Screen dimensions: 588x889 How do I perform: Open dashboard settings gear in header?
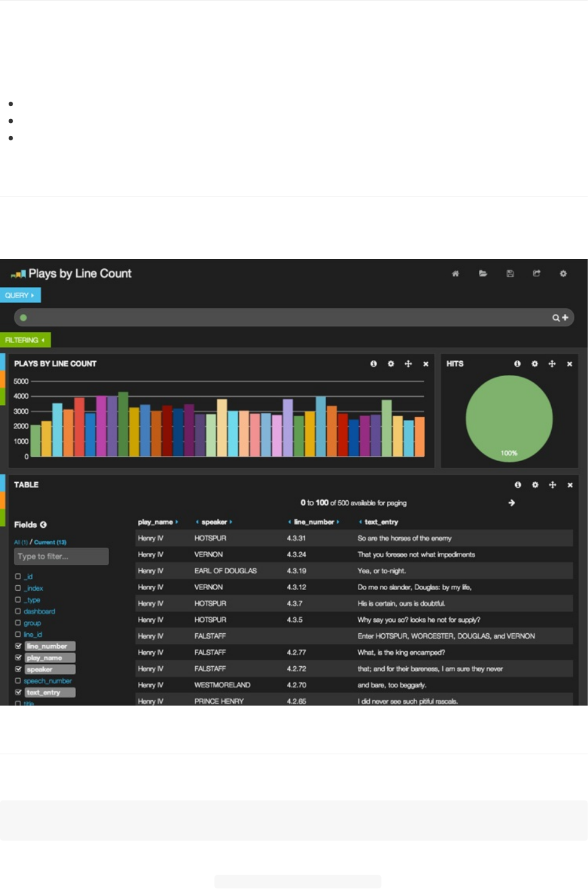[x=563, y=273]
